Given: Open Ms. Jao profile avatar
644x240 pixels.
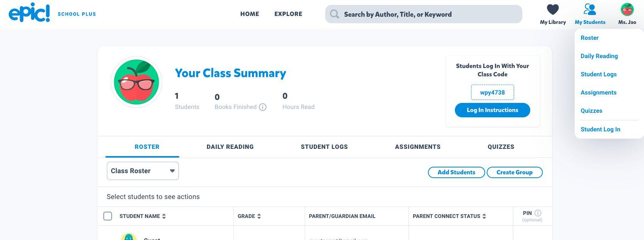Looking at the screenshot, I should coord(627,9).
